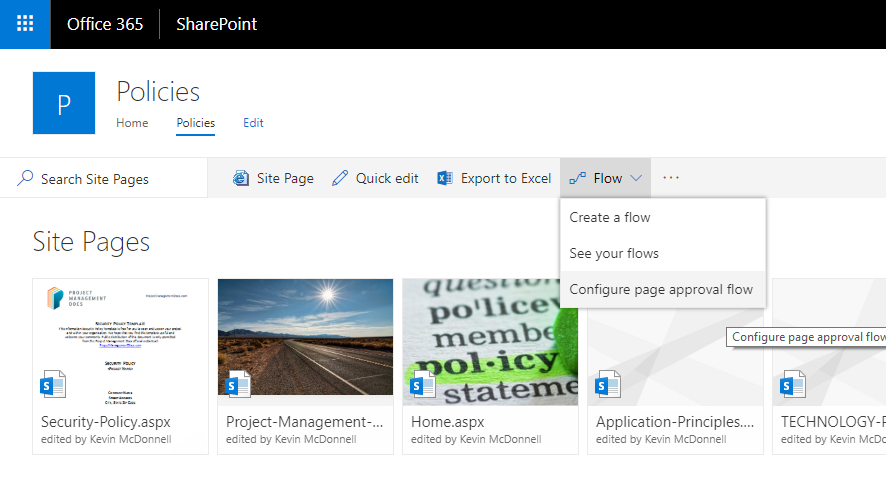This screenshot has width=886, height=504.
Task: Select Create a flow menu item
Action: point(610,217)
